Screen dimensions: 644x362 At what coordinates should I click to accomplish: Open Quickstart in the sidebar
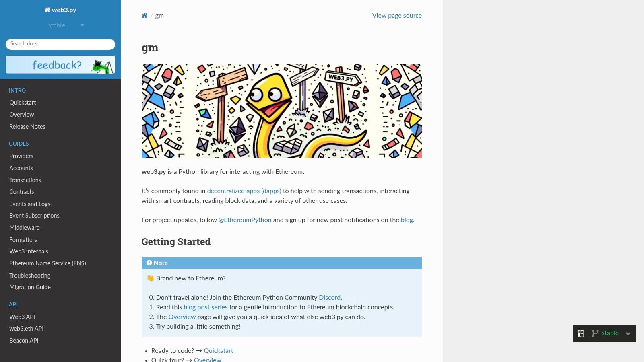(x=23, y=103)
